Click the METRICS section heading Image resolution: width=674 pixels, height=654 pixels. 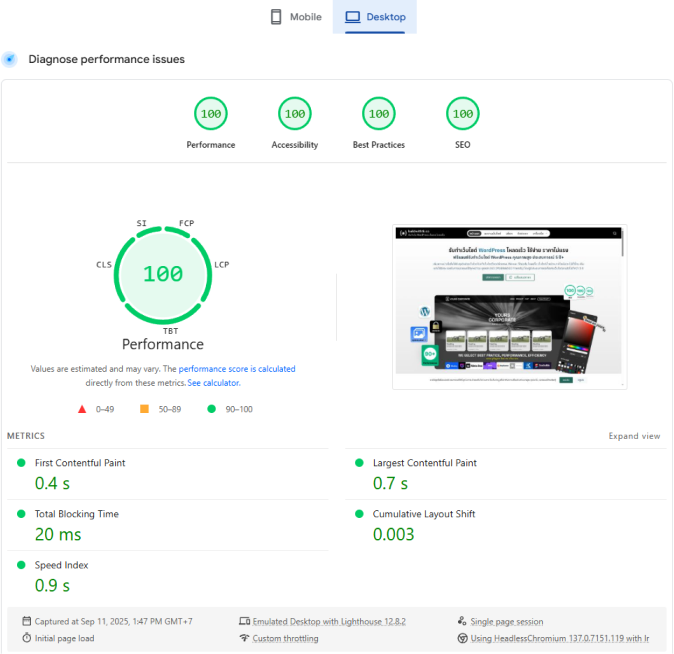26,436
